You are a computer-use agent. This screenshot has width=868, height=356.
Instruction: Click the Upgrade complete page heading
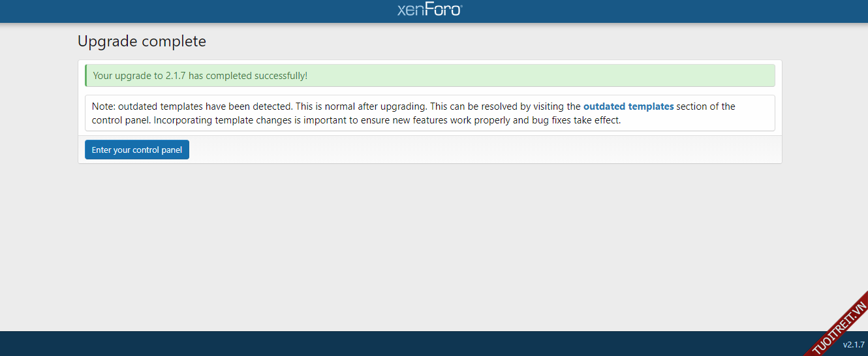point(142,42)
